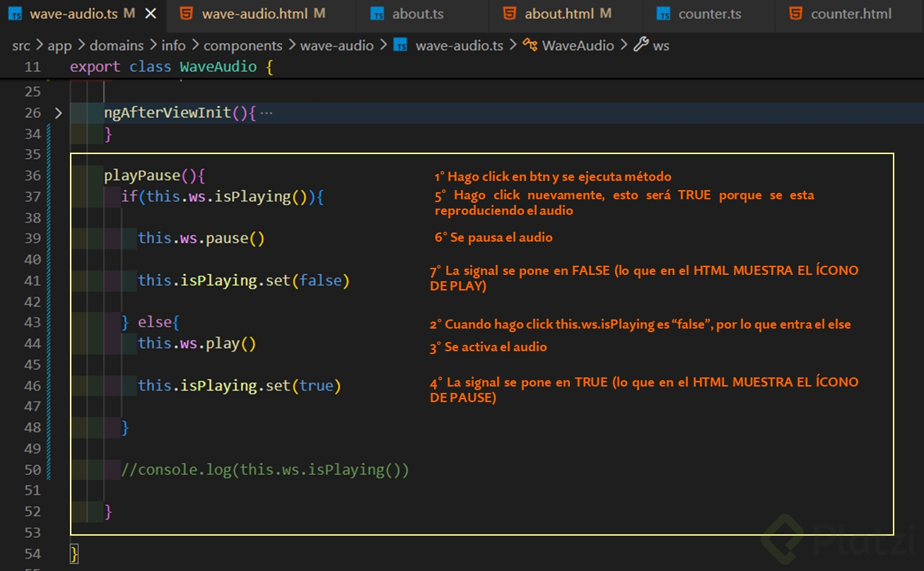Click the folded code ellipsis after ngAfterViewInit
The height and width of the screenshot is (571, 924).
coord(267,113)
